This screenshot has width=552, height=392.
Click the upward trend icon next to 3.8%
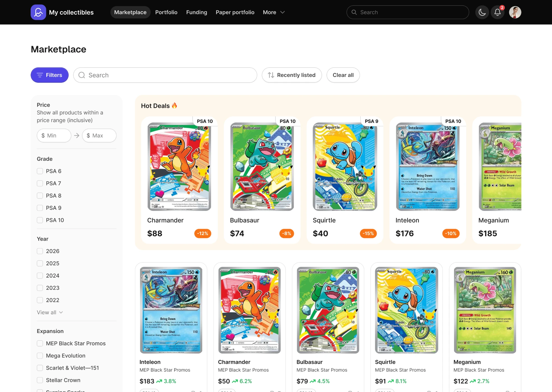click(x=159, y=381)
